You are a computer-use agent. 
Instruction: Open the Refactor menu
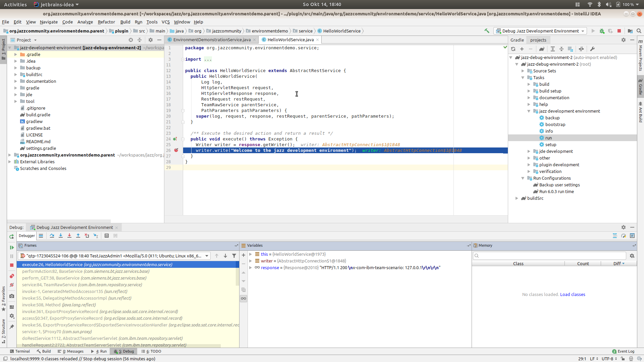(106, 22)
